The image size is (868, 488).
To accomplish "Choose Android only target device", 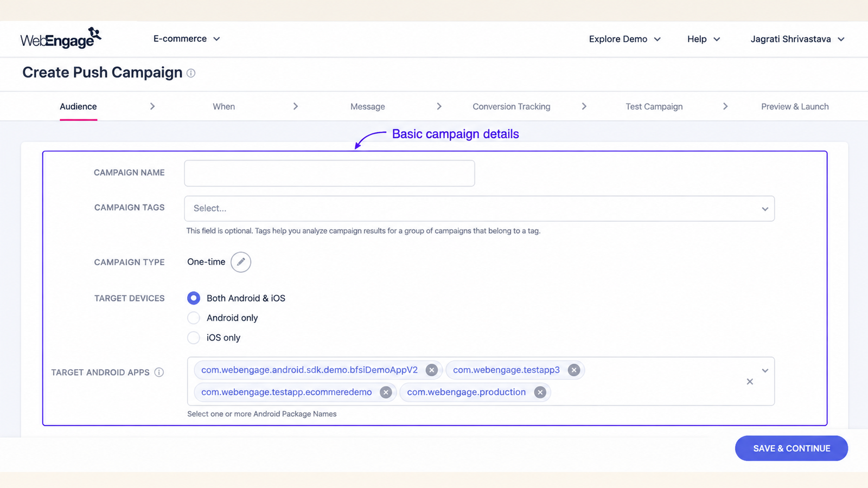I will point(194,318).
